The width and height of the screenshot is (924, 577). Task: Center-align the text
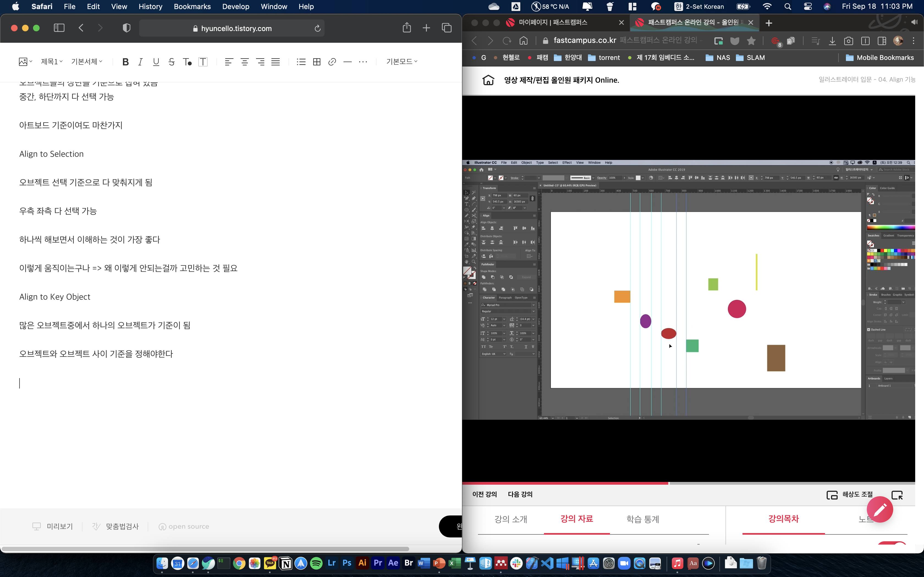coord(244,62)
